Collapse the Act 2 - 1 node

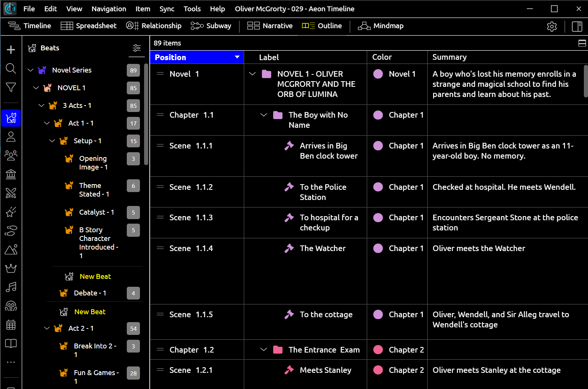click(x=47, y=328)
